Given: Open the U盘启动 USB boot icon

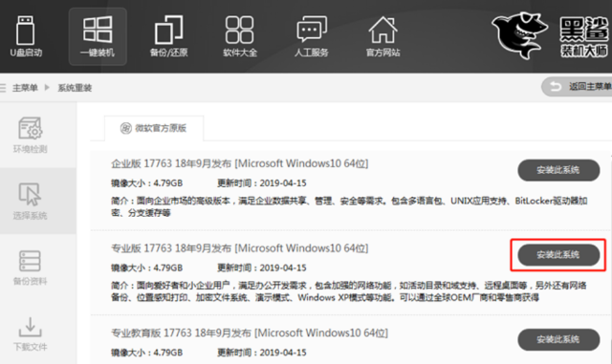Looking at the screenshot, I should click(26, 31).
